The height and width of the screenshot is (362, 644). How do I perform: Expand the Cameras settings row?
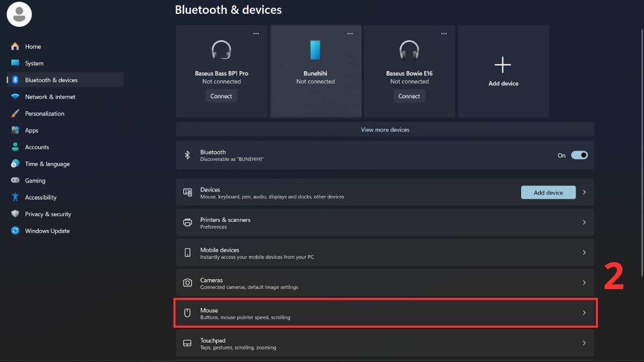(384, 283)
